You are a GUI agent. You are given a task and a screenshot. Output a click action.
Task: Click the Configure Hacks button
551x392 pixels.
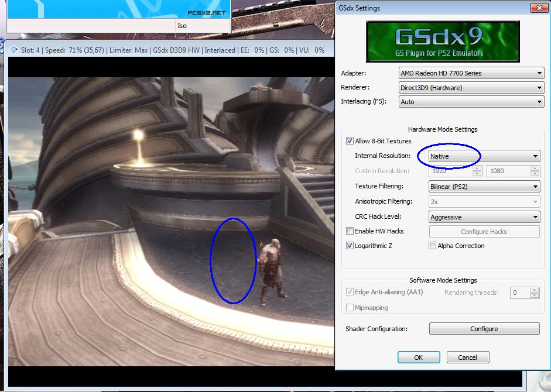pyautogui.click(x=484, y=232)
